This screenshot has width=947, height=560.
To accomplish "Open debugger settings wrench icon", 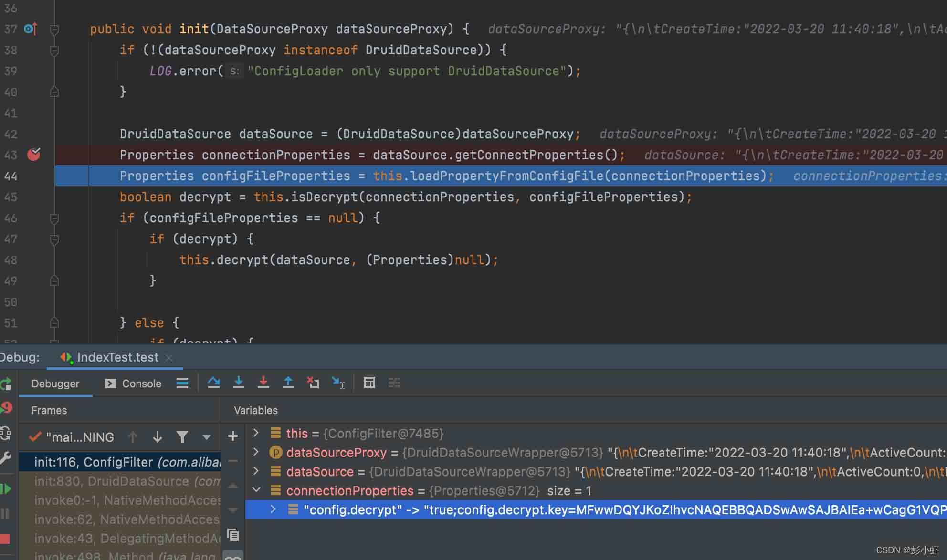I will pos(6,458).
